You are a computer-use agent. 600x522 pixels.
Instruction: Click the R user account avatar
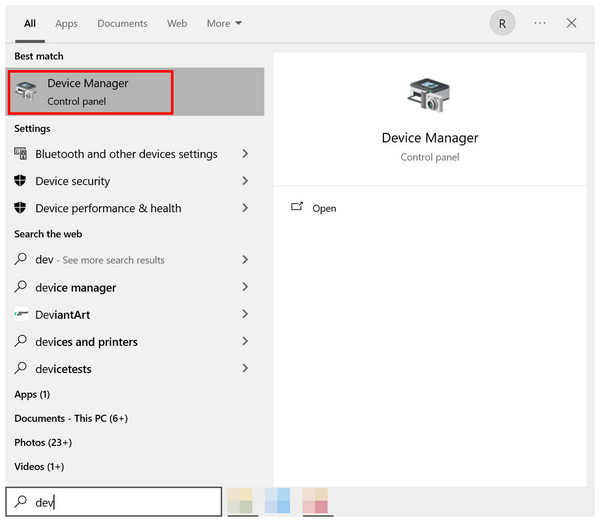click(x=502, y=23)
